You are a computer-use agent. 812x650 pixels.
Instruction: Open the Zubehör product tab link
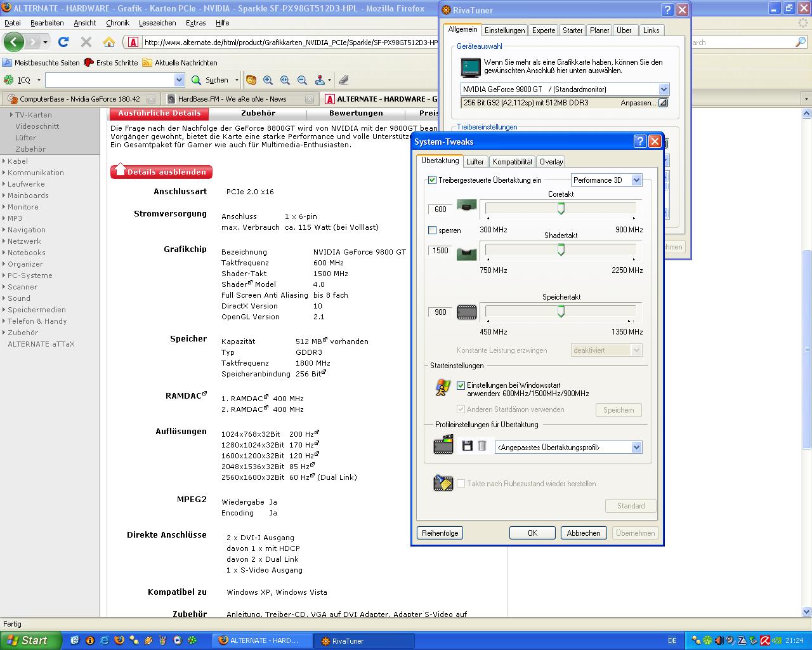tap(258, 113)
